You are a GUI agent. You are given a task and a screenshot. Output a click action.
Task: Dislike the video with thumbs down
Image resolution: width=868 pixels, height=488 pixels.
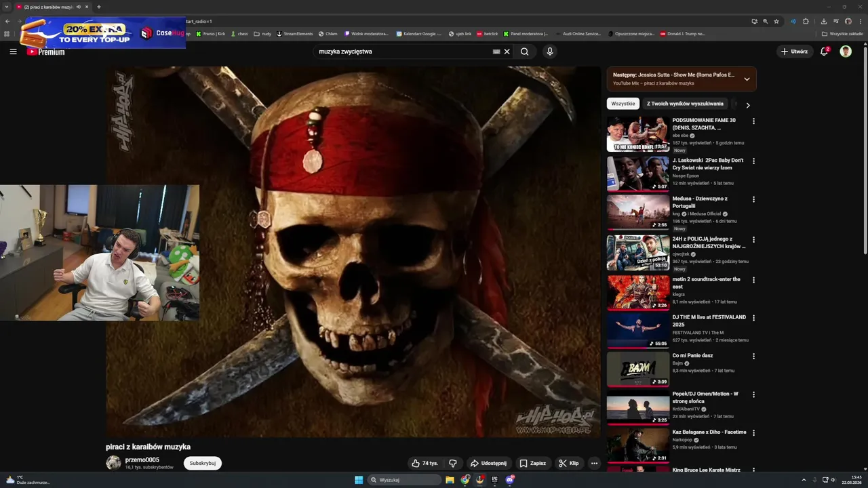point(453,464)
